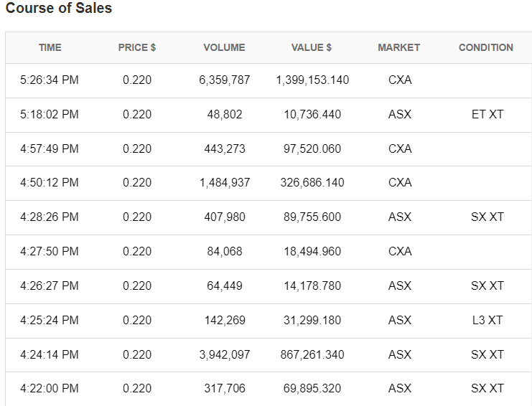Screen dimensions: 532x406
Task: Select the 5:26:34 PM time cell
Action: (50, 80)
